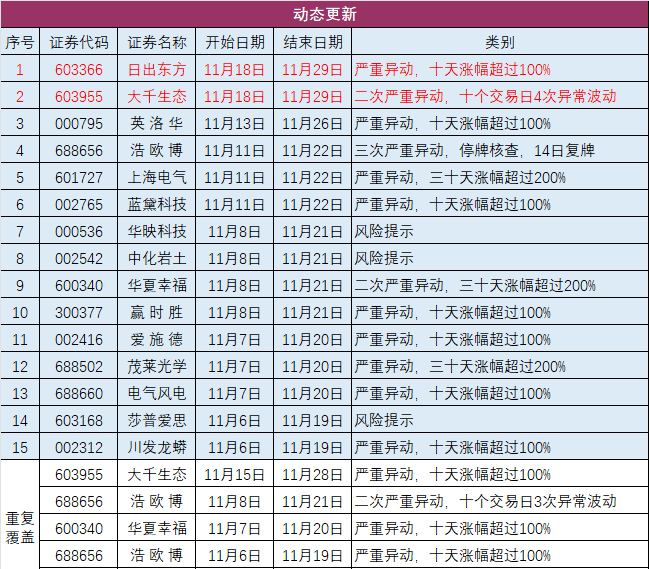This screenshot has height=569, width=649.
Task: Click sequence number 15
Action: tap(20, 448)
